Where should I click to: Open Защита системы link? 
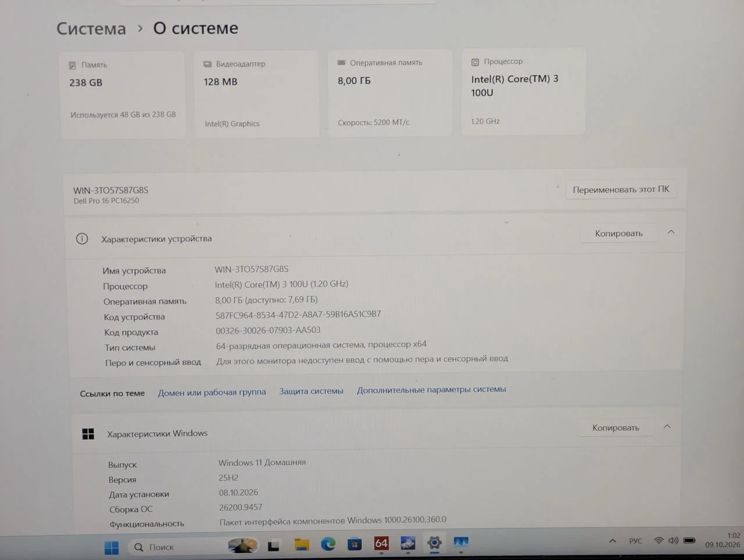click(x=311, y=391)
